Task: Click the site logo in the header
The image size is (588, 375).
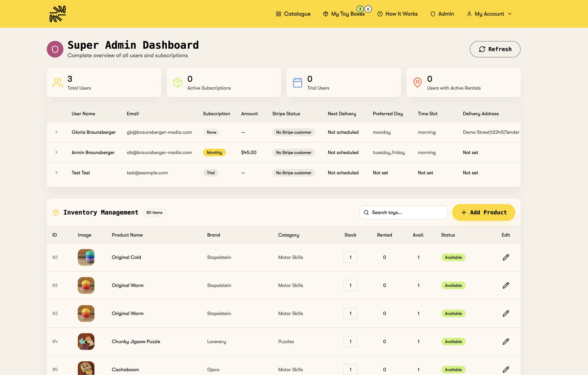Action: pyautogui.click(x=58, y=14)
